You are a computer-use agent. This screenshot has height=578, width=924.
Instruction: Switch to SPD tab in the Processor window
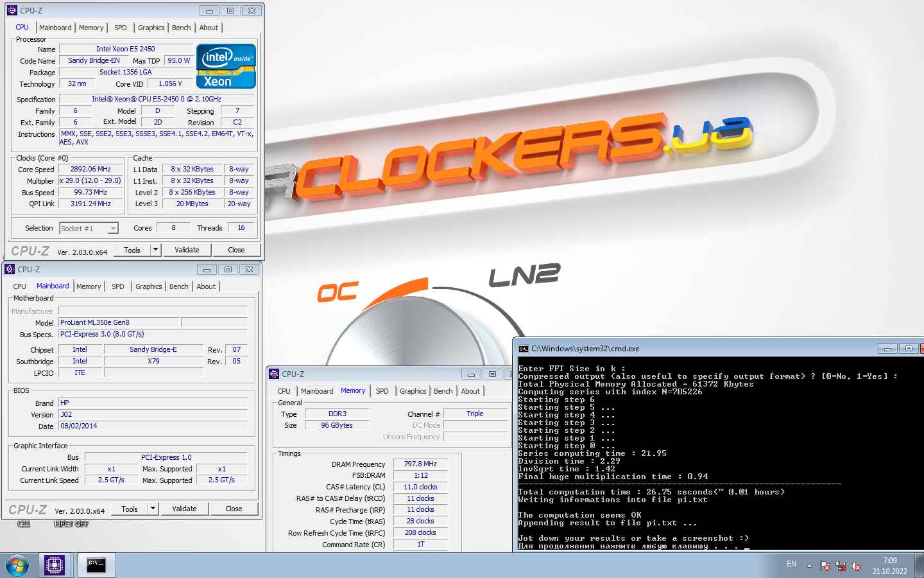[121, 28]
